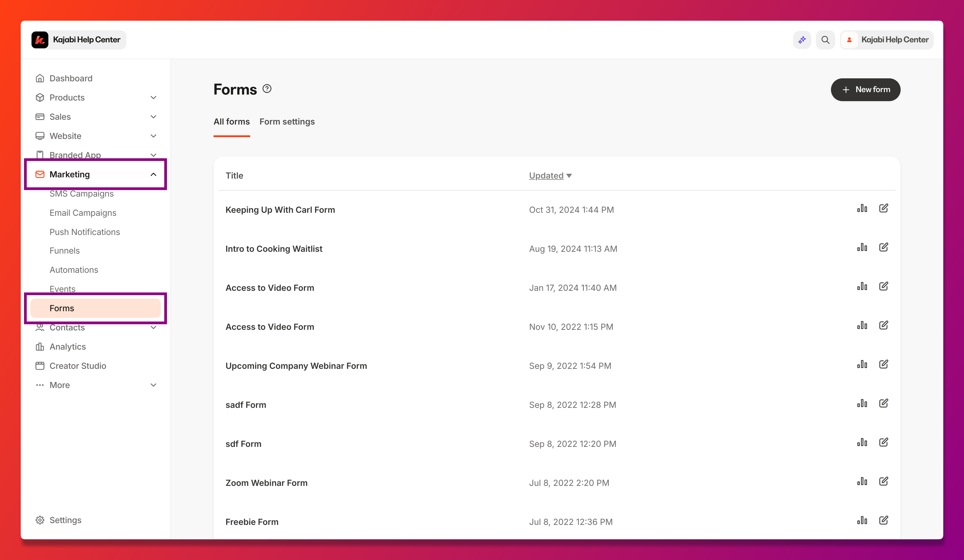Expand the Branded App chevron
The height and width of the screenshot is (560, 964).
(153, 155)
